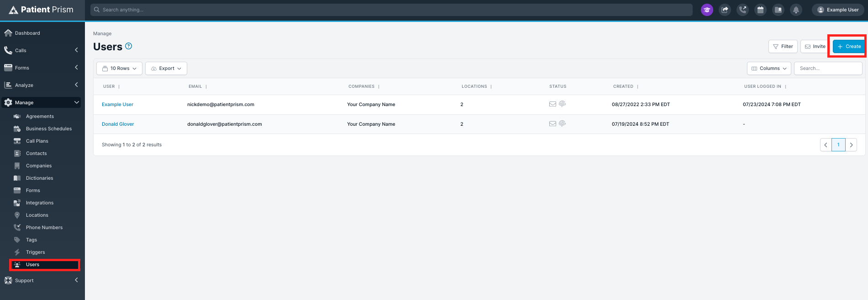Viewport: 868px width, 300px height.
Task: Click created date 08/27/2022 2:33 PM EDT
Action: pyautogui.click(x=641, y=104)
